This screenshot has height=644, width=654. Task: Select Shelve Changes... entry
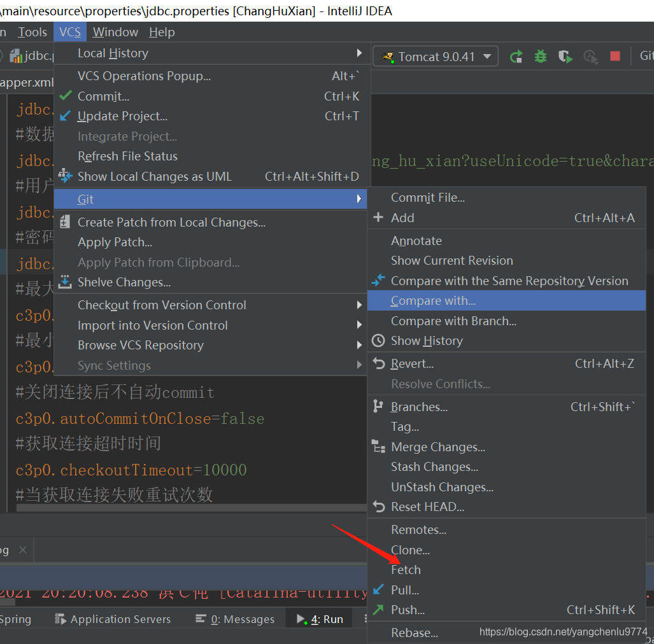(x=211, y=283)
